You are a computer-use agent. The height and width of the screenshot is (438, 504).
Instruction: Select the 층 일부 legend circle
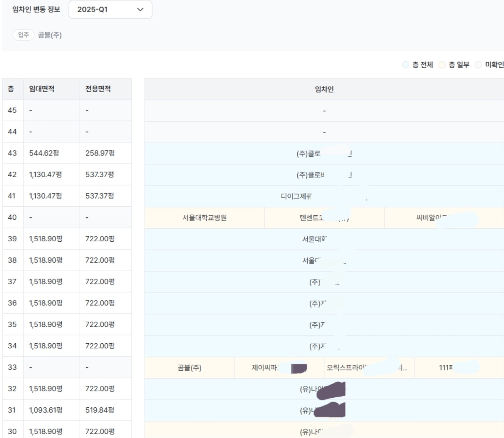pos(442,65)
